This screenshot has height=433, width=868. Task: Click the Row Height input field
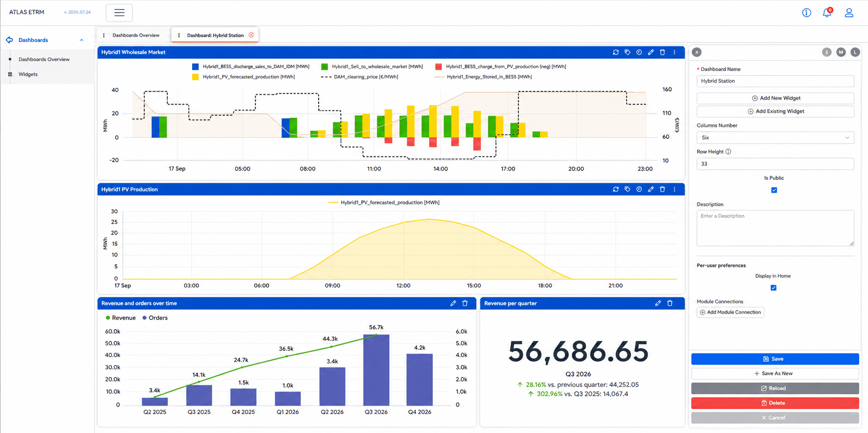(x=775, y=164)
